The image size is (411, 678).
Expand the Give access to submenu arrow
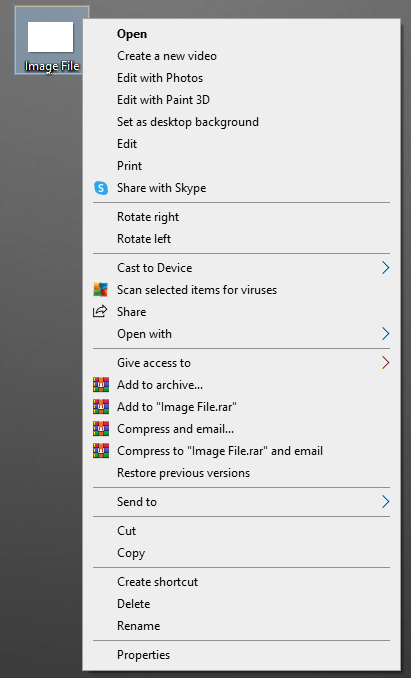pos(386,363)
